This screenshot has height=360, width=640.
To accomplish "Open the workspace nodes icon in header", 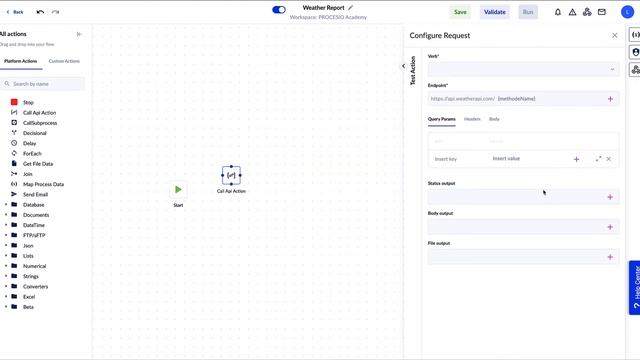I will (587, 12).
